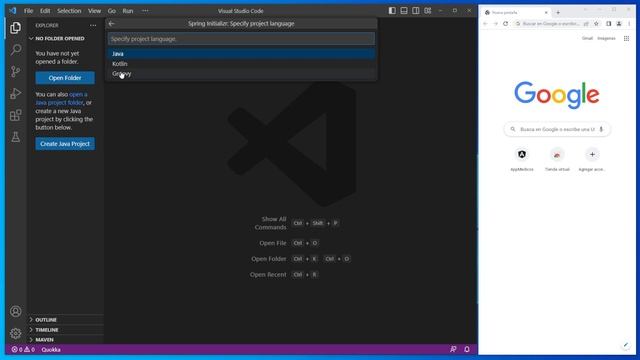This screenshot has width=640, height=360.
Task: Click the Explorer more actions ellipsis
Action: [93, 25]
